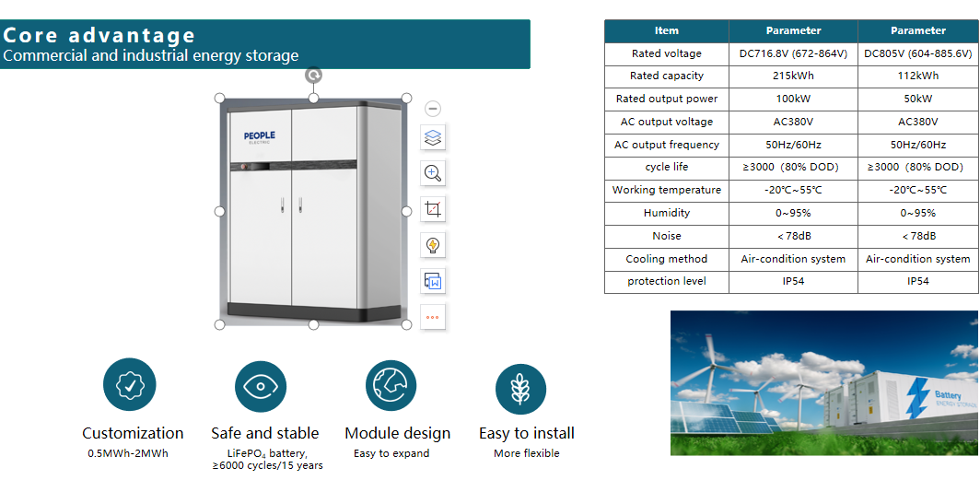Click the top-left resize handle of the image
Viewport: 980px width, 480px height.
click(219, 98)
